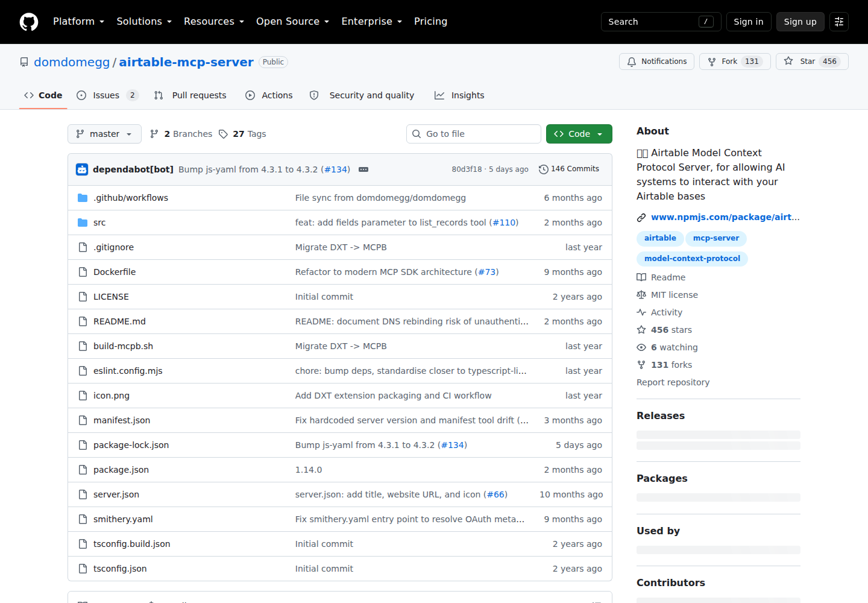Click the Dockerfile file icon
The height and width of the screenshot is (603, 868).
click(x=83, y=272)
